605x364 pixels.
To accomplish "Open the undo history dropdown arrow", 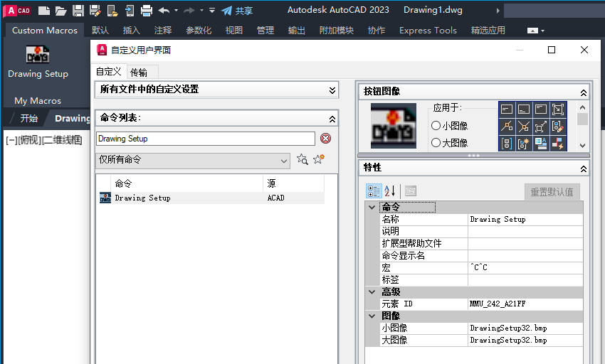I will [x=177, y=11].
